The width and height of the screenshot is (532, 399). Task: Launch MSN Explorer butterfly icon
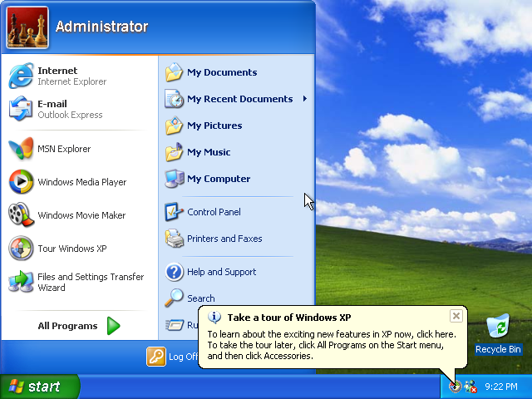pyautogui.click(x=21, y=148)
